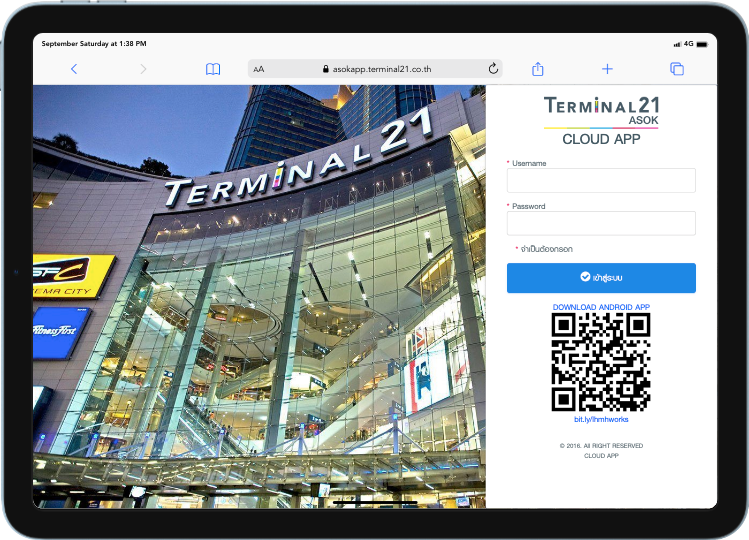
Task: Click the จำเป็นต้องกรอก required note
Action: [546, 249]
